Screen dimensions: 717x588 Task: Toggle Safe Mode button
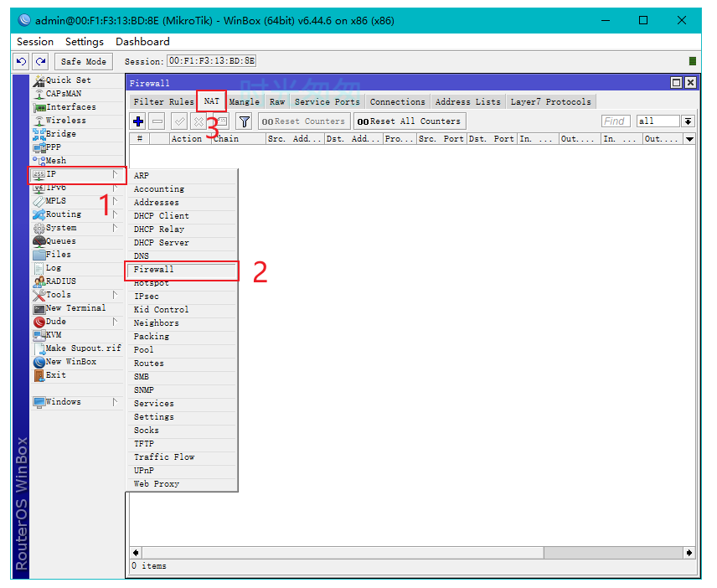click(x=83, y=61)
